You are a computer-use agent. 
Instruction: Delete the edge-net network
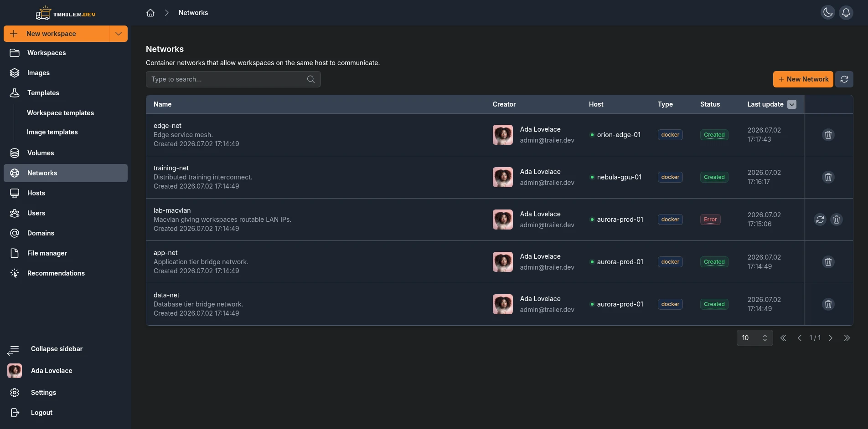click(x=828, y=135)
